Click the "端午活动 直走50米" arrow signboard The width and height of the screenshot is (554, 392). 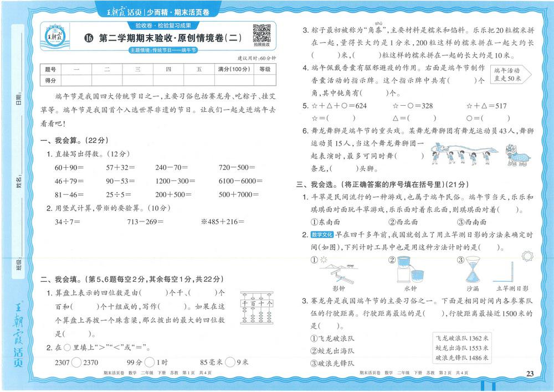coord(511,75)
